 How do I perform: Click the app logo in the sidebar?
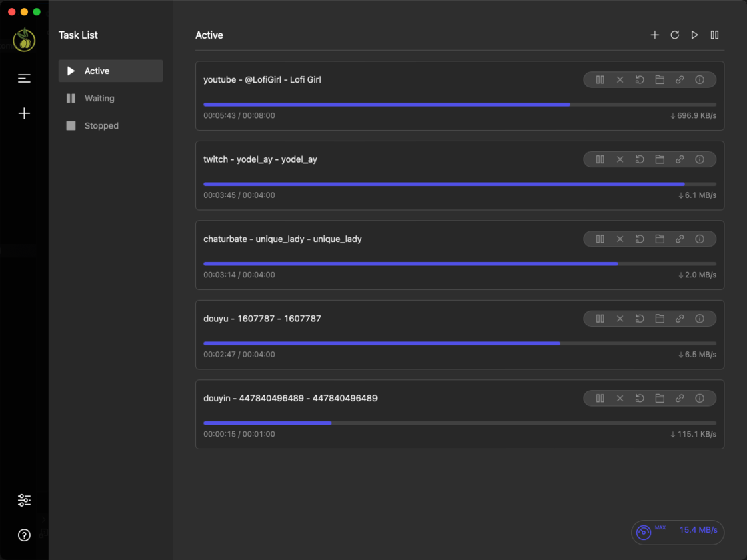tap(24, 40)
